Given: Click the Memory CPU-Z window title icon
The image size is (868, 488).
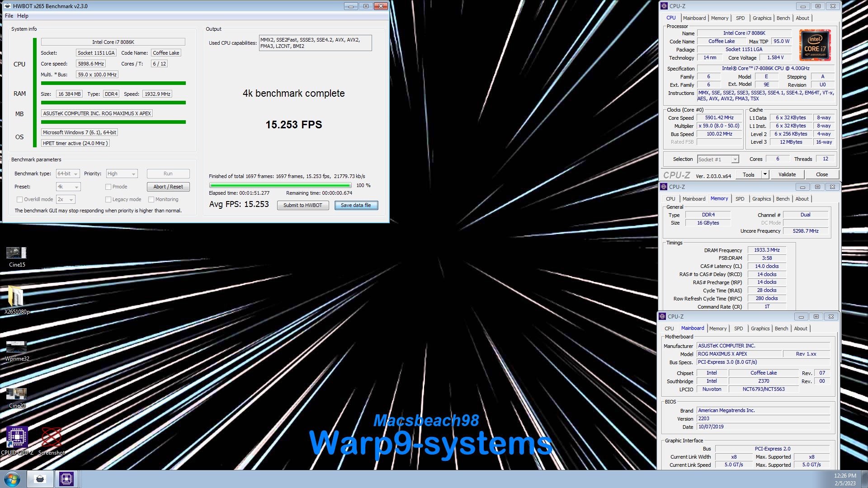Looking at the screenshot, I should tap(663, 187).
